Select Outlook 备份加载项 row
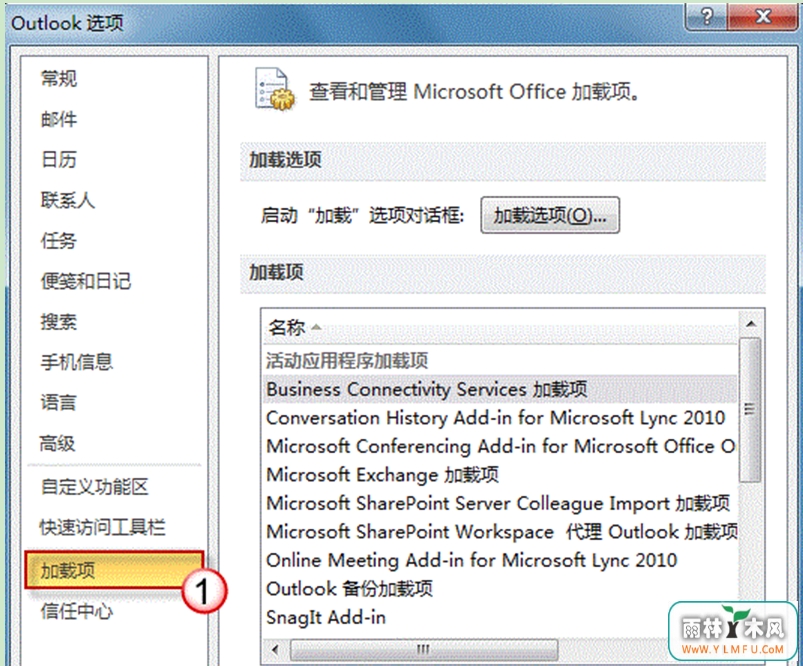This screenshot has width=803, height=666. click(x=500, y=589)
